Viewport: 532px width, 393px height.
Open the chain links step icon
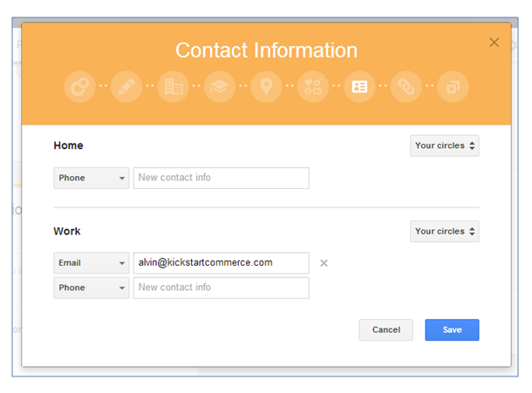[x=406, y=87]
